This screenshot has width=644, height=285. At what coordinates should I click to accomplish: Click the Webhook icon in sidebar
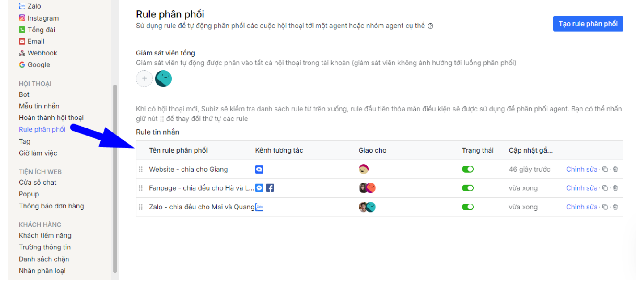(x=22, y=53)
